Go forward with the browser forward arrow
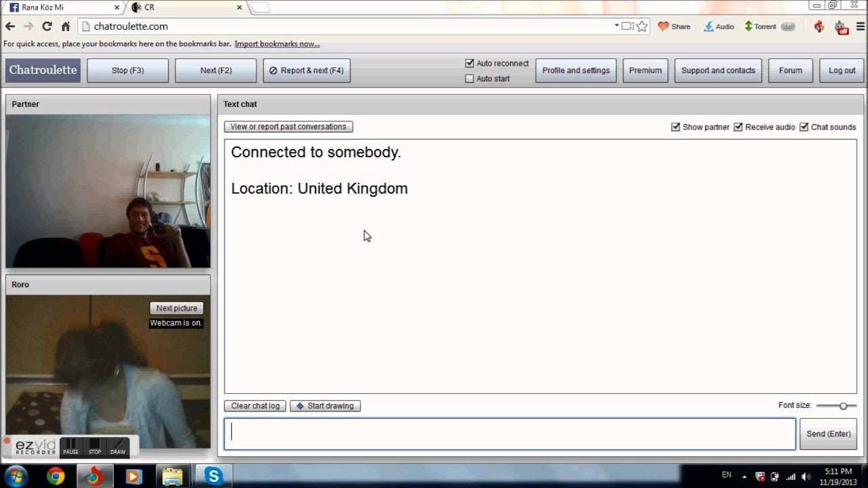Screen dimensions: 868x488 click(28, 26)
